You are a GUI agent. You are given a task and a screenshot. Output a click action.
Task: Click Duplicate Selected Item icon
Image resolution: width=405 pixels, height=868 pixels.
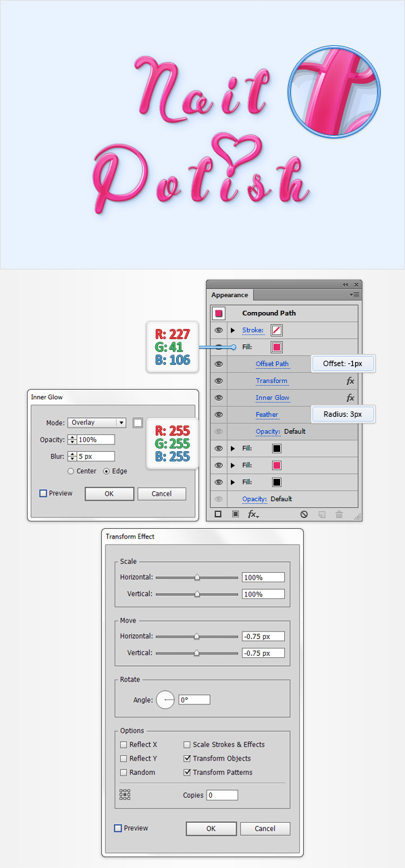pyautogui.click(x=322, y=514)
